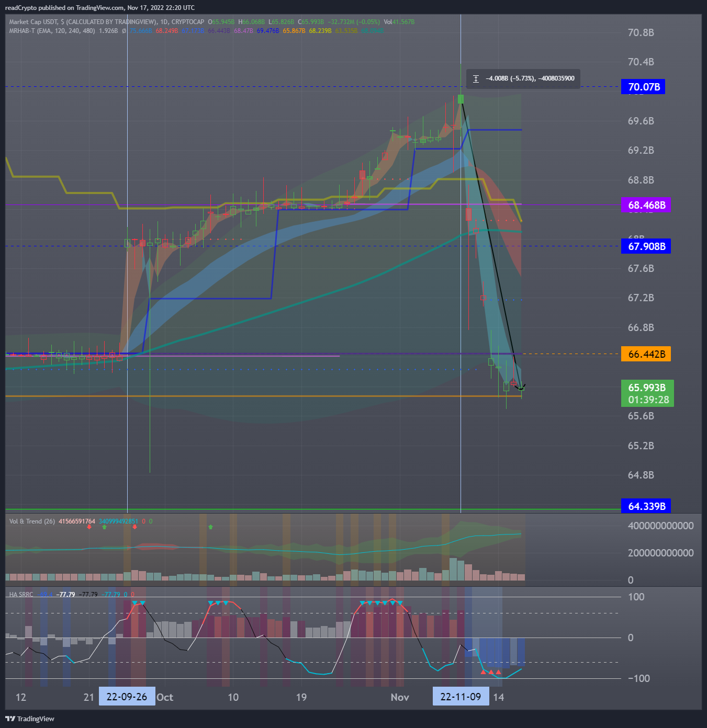Click the Vol & Trend (26) indicator legend
The height and width of the screenshot is (728, 707).
(32, 521)
